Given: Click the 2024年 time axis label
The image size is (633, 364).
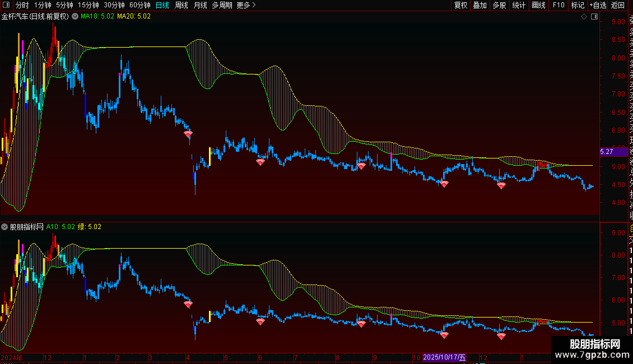Looking at the screenshot, I should pyautogui.click(x=12, y=357).
